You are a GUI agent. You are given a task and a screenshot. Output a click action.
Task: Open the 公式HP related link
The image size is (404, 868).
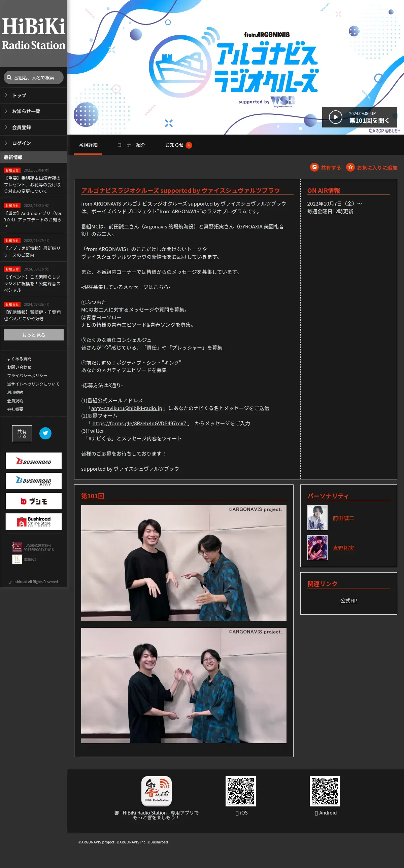coord(349,601)
